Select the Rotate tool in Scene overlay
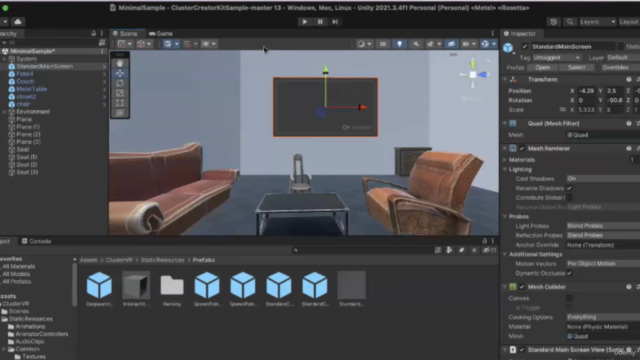 coord(120,83)
